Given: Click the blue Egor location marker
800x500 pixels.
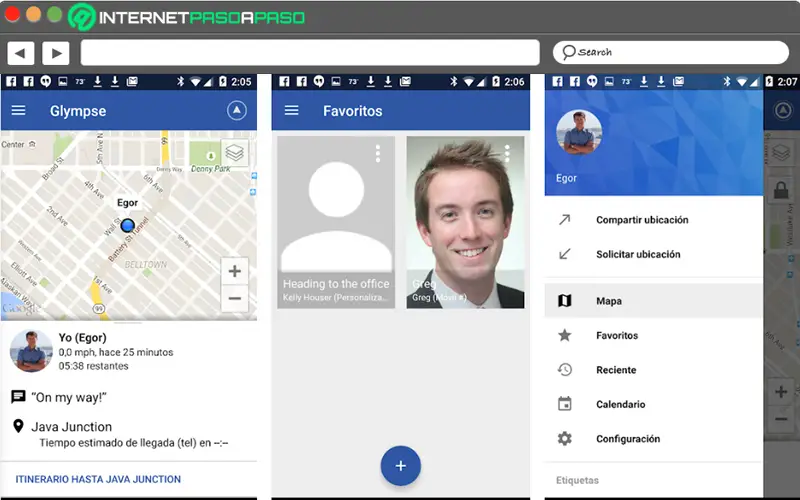Looking at the screenshot, I should 128,225.
